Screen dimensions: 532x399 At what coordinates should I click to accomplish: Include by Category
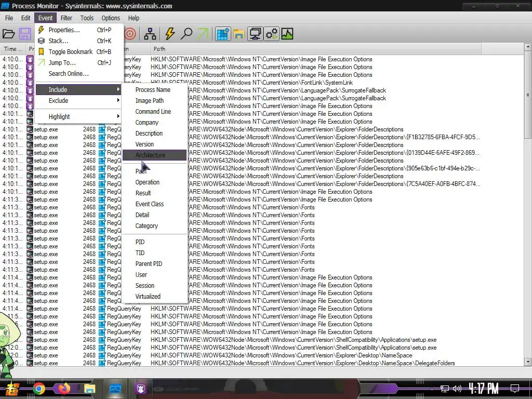click(x=154, y=225)
